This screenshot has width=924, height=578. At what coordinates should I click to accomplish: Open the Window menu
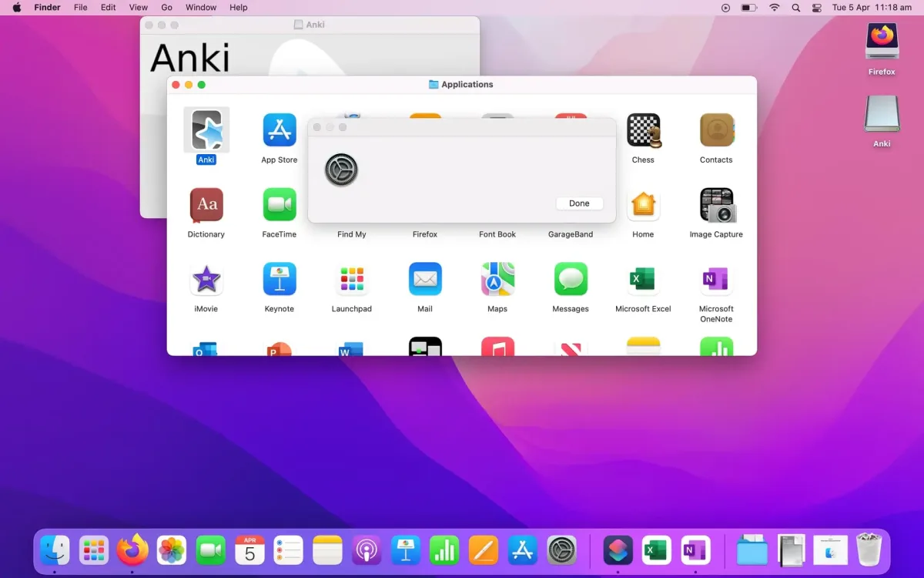(201, 8)
